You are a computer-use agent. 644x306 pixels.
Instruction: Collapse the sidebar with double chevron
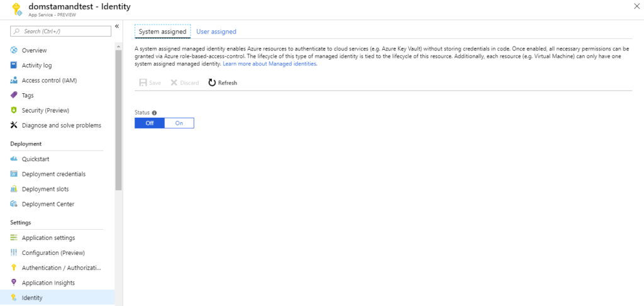pyautogui.click(x=116, y=26)
